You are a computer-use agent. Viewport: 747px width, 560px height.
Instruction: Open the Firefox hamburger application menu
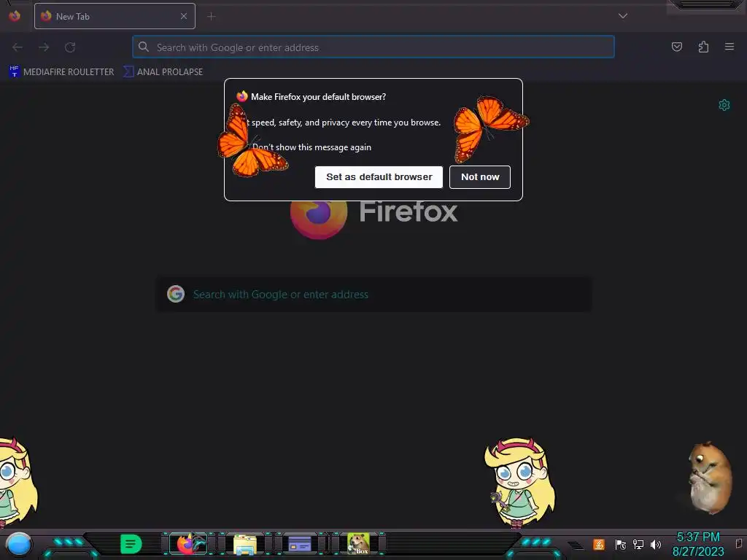tap(729, 47)
